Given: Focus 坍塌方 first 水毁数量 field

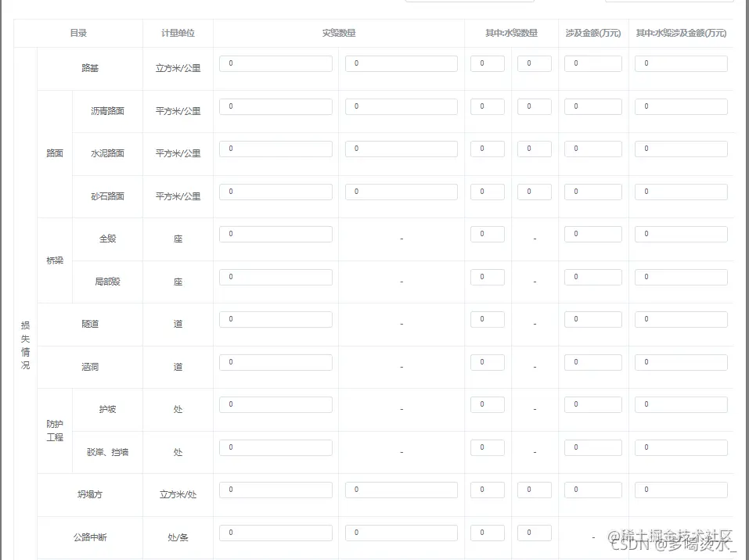Looking at the screenshot, I should pyautogui.click(x=488, y=490).
